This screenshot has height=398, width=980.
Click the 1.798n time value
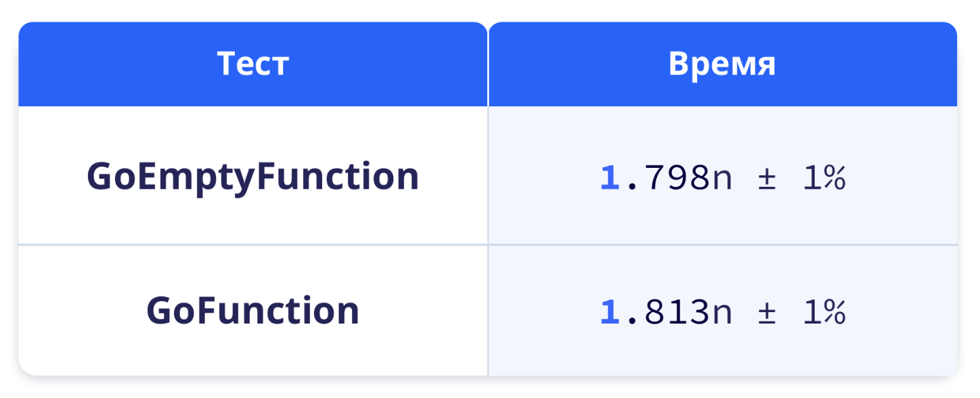667,179
